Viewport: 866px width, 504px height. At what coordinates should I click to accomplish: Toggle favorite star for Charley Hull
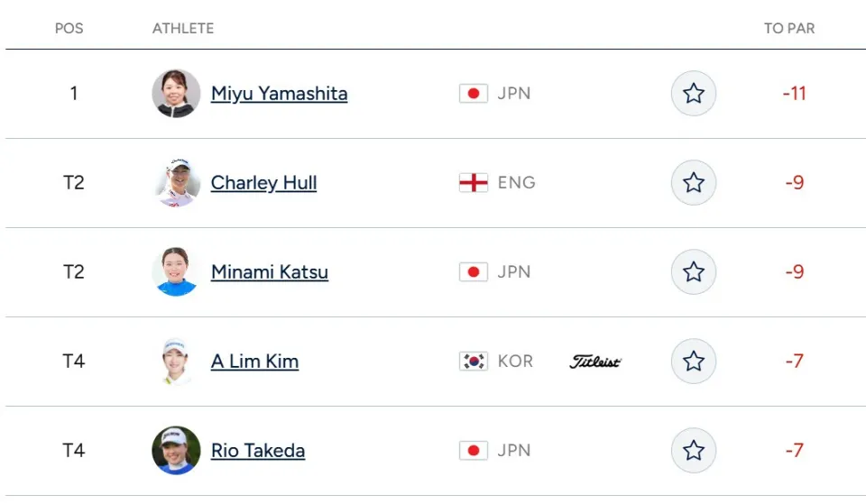pyautogui.click(x=693, y=183)
